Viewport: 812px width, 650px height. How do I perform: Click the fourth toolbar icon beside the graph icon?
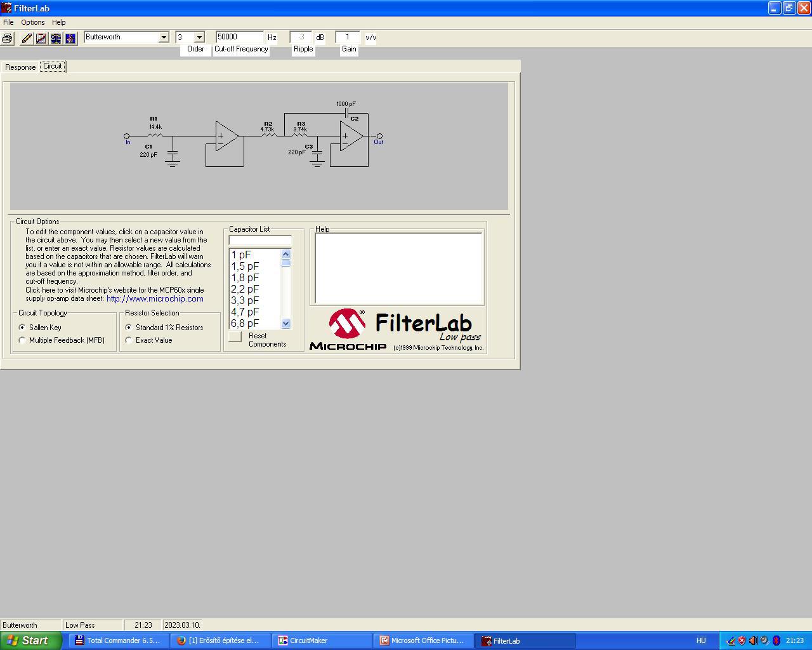tap(56, 38)
